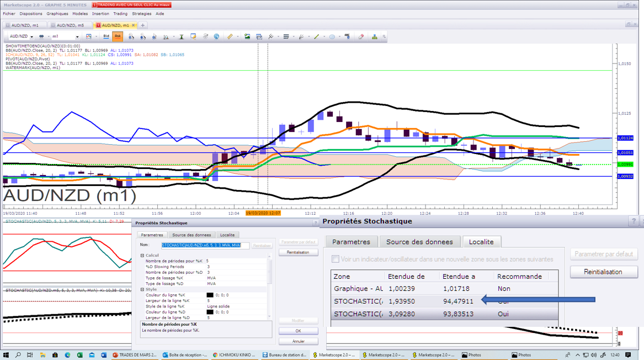Screen dimensions: 644x360
Task: Switch to the AUD/NZD, m5 chart tab
Action: [x=70, y=25]
